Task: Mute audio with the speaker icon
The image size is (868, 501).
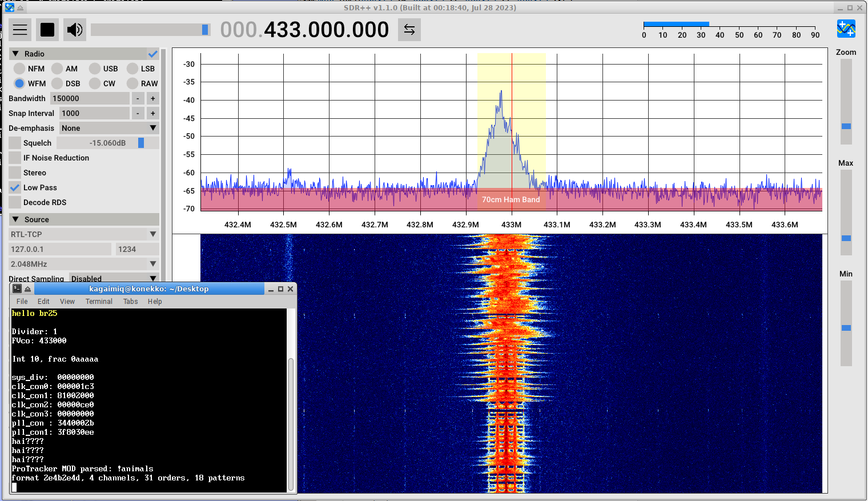Action: tap(75, 30)
